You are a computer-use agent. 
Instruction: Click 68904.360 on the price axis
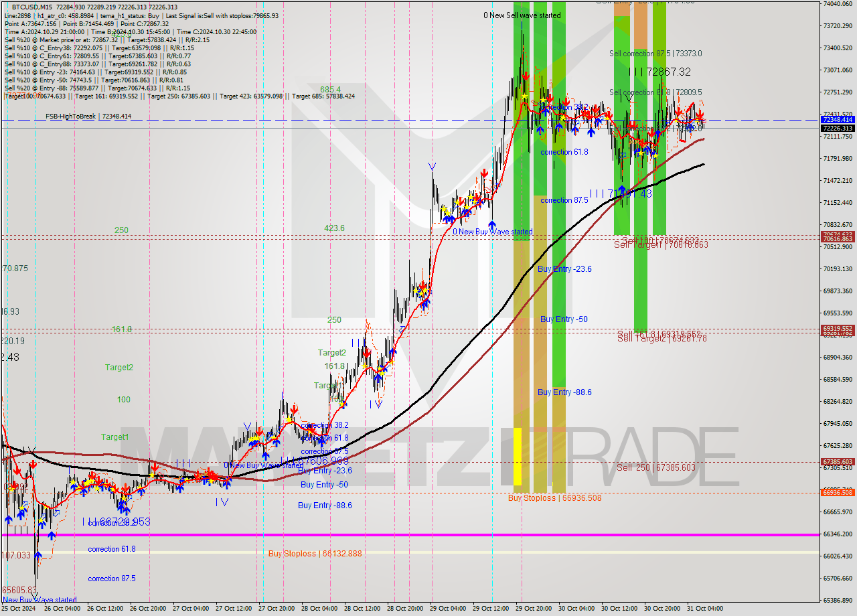click(838, 357)
